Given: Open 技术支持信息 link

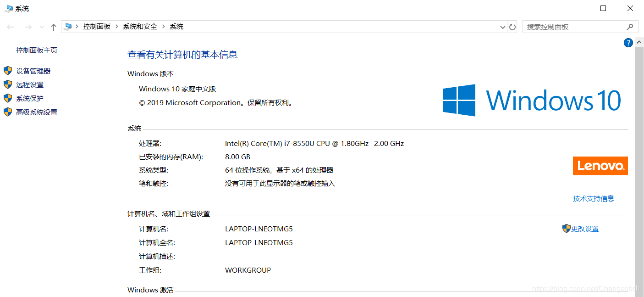Looking at the screenshot, I should click(594, 198).
